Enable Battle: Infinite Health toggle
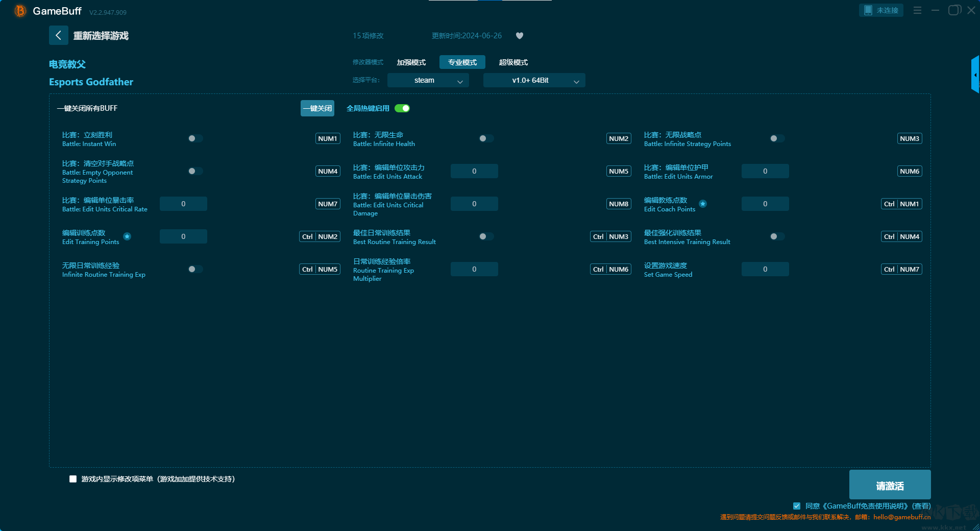The width and height of the screenshot is (980, 531). click(x=486, y=138)
